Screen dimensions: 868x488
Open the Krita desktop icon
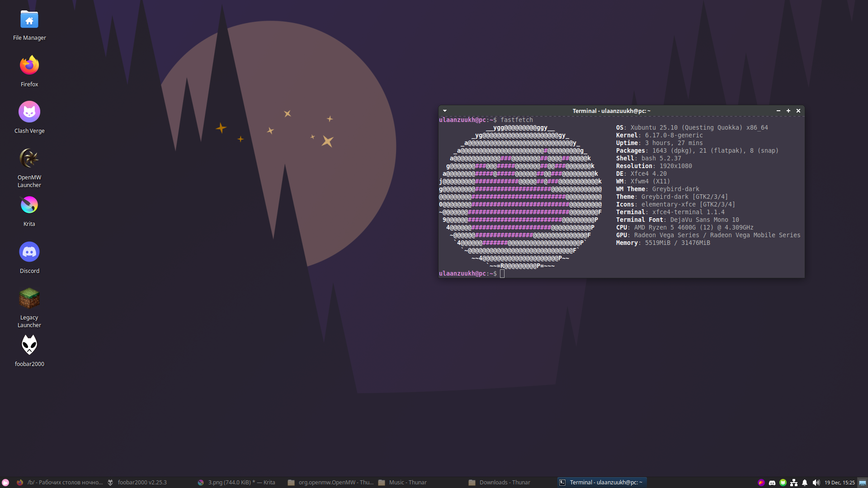[29, 205]
